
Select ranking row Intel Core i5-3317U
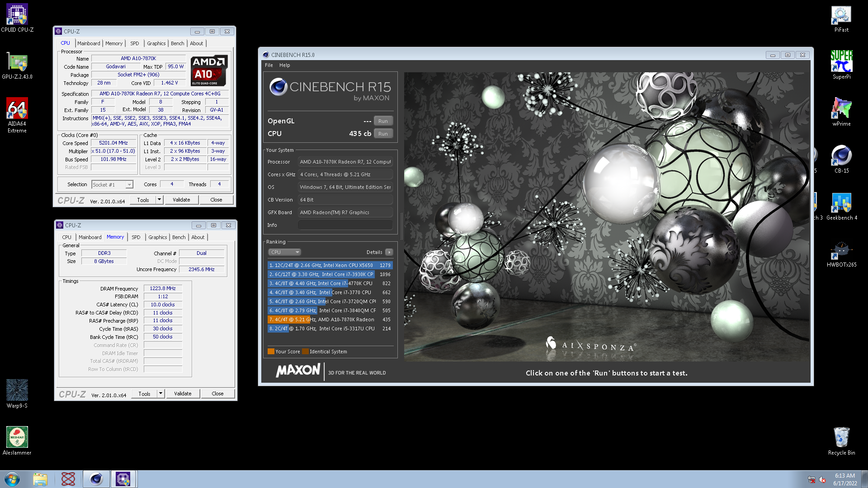330,328
